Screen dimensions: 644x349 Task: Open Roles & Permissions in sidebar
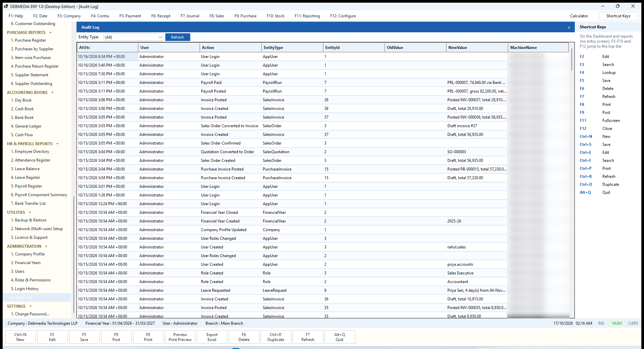coord(31,280)
